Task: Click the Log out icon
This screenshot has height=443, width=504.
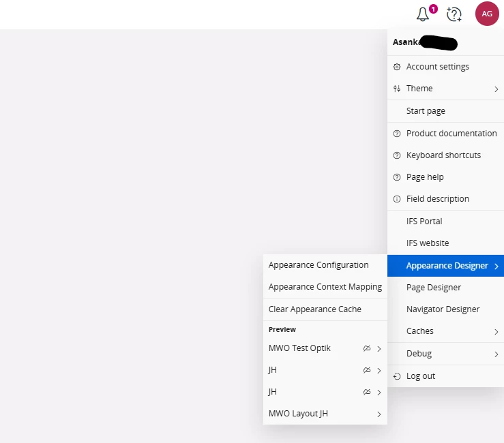Action: [397, 376]
